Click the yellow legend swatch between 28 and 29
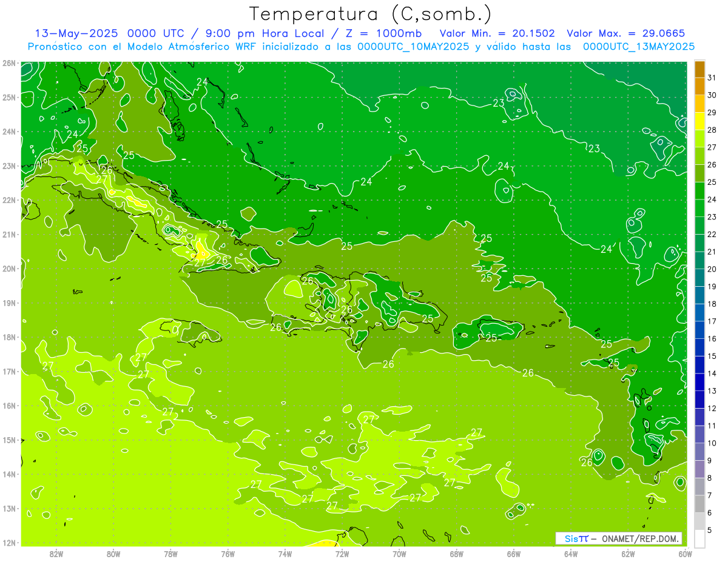Screen dimensions: 728x562 [x=699, y=121]
